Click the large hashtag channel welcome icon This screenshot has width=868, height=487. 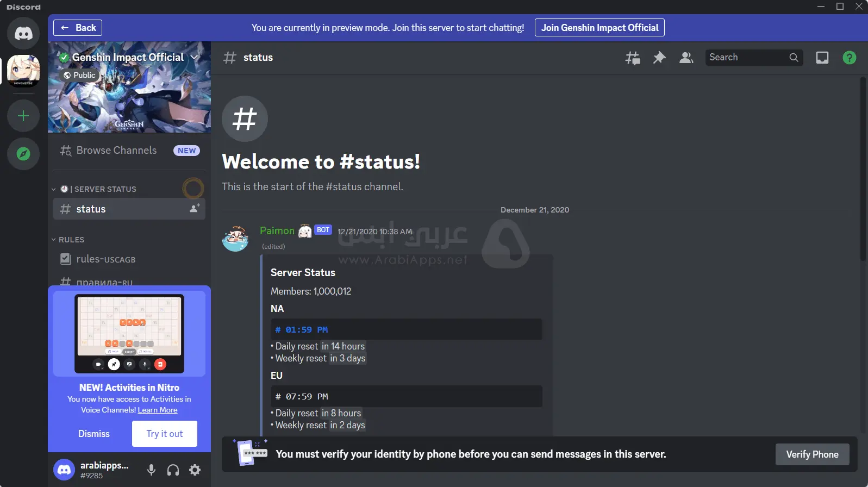point(245,118)
